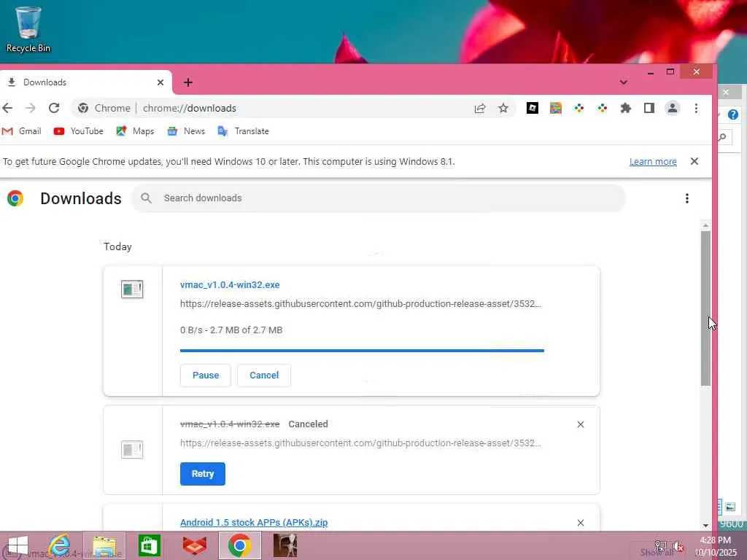Screen dimensions: 747x560
Task: Click the help icon in background window
Action: 732,114
